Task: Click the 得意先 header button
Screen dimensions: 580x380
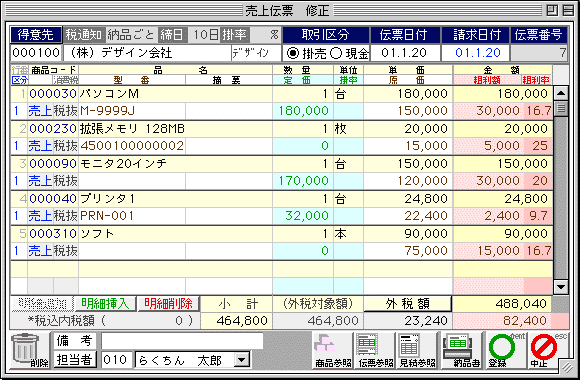Action: [36, 35]
